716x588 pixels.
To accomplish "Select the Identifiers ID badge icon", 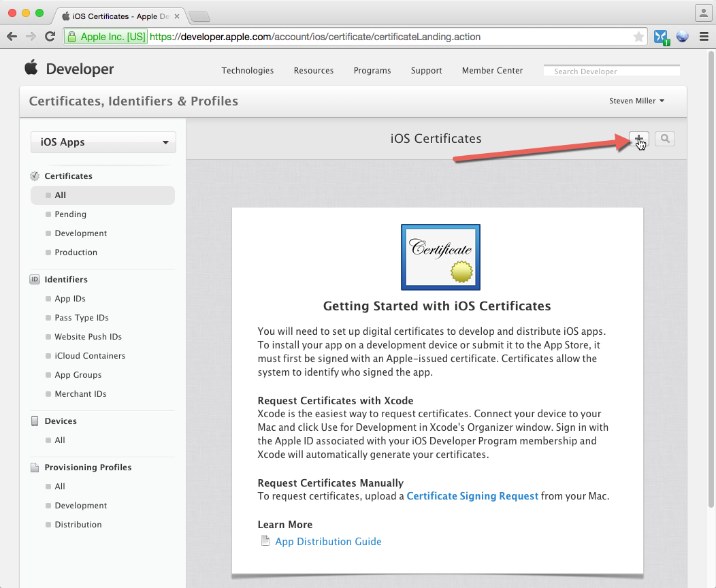I will pos(34,279).
